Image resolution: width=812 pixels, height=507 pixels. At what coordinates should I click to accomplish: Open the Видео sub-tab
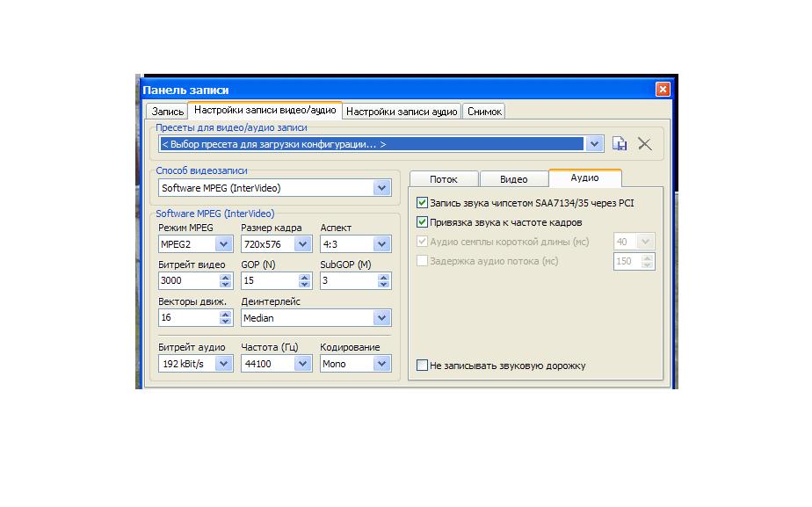point(513,179)
